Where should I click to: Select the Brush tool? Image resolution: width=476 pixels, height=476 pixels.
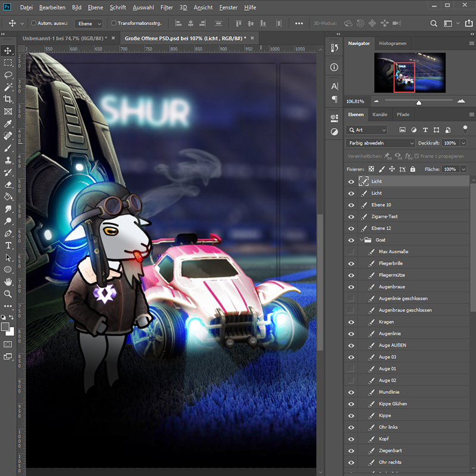8,148
